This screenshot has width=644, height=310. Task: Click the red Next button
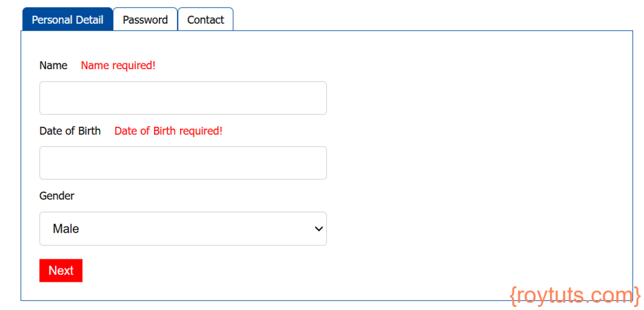pyautogui.click(x=61, y=270)
